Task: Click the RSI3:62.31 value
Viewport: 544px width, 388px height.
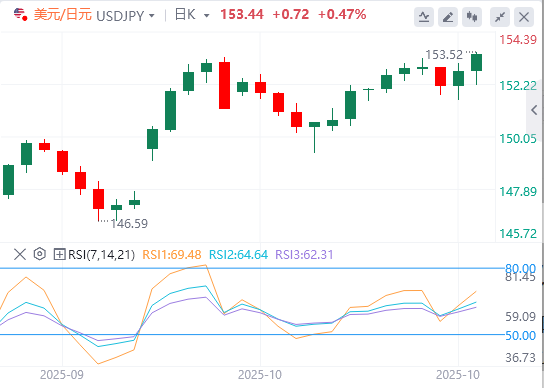Action: (304, 255)
